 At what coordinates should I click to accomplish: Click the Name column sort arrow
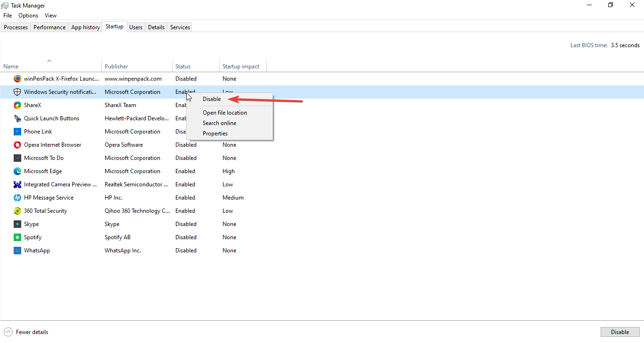point(49,60)
